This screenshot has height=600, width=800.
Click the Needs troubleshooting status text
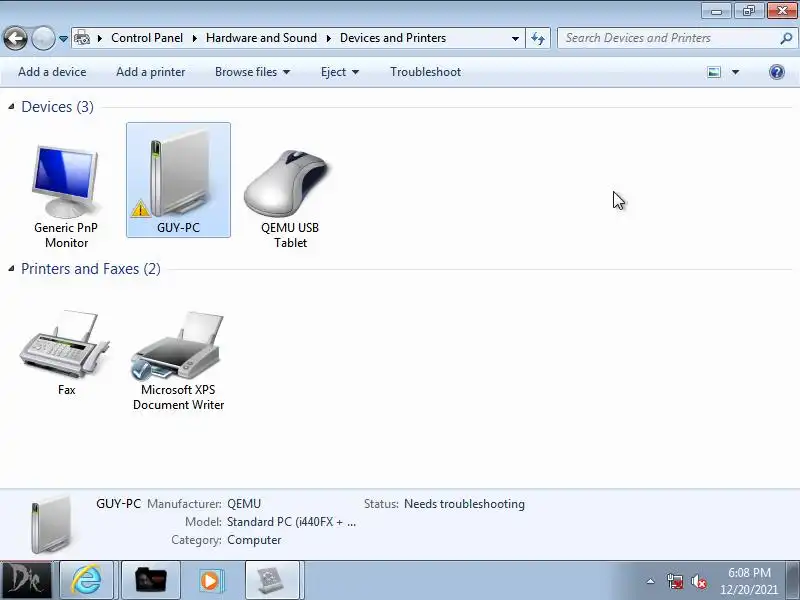464,504
